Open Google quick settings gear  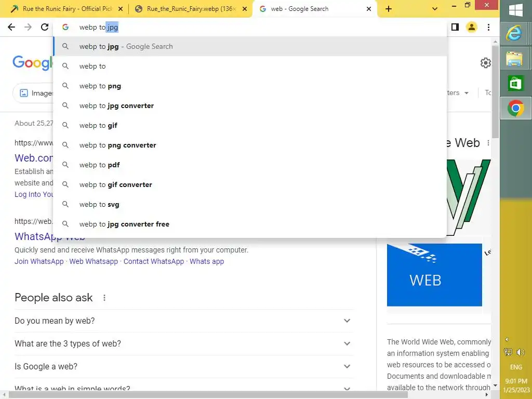[486, 63]
